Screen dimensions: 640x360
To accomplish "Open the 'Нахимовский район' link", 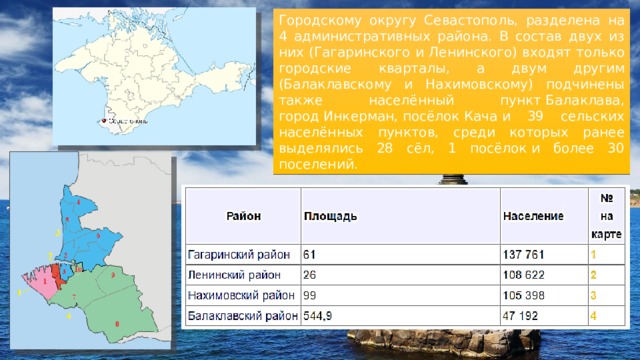I will click(241, 295).
